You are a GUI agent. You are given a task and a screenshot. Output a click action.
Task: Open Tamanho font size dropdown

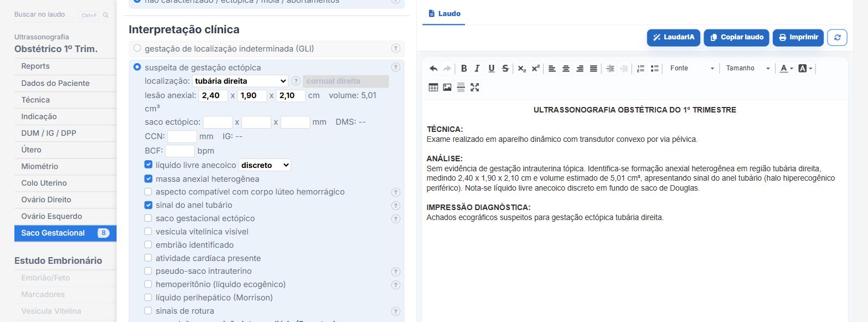point(748,68)
